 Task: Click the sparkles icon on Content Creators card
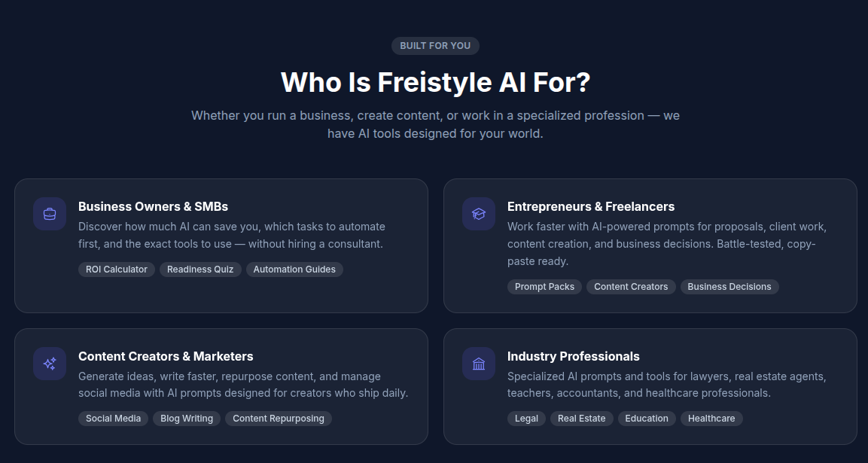[x=49, y=364]
